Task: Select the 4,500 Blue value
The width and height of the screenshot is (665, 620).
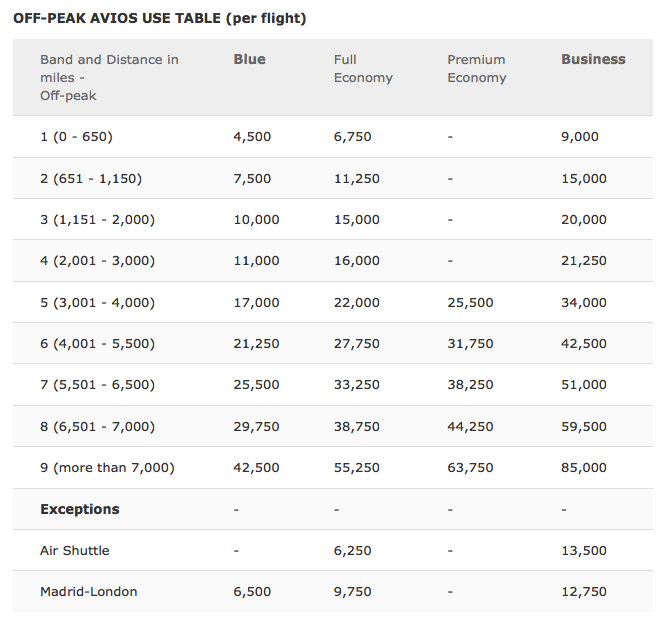Action: click(x=252, y=136)
